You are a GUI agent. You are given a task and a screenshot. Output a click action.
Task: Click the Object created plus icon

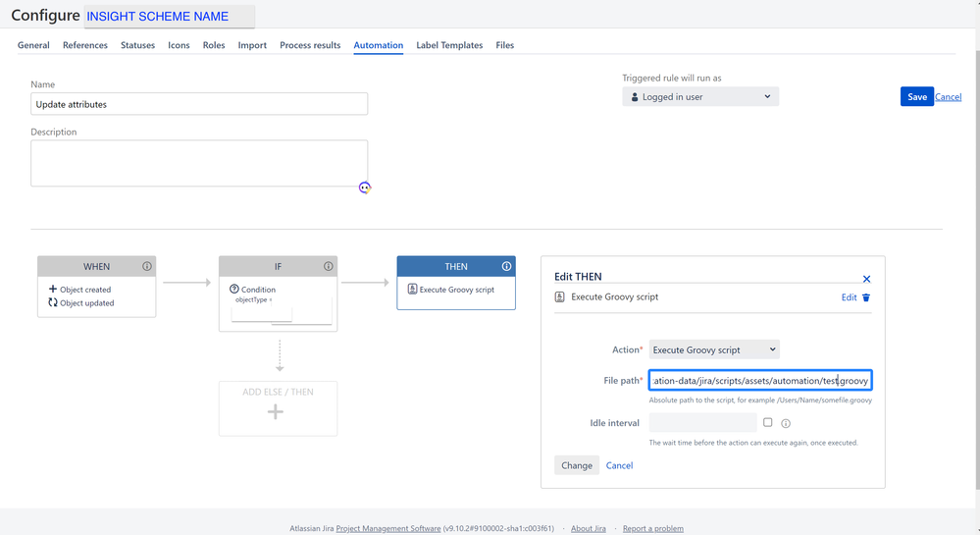coord(53,289)
